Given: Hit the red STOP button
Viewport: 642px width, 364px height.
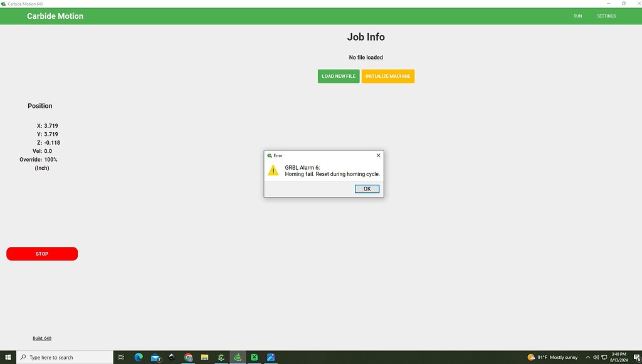Looking at the screenshot, I should (x=42, y=254).
